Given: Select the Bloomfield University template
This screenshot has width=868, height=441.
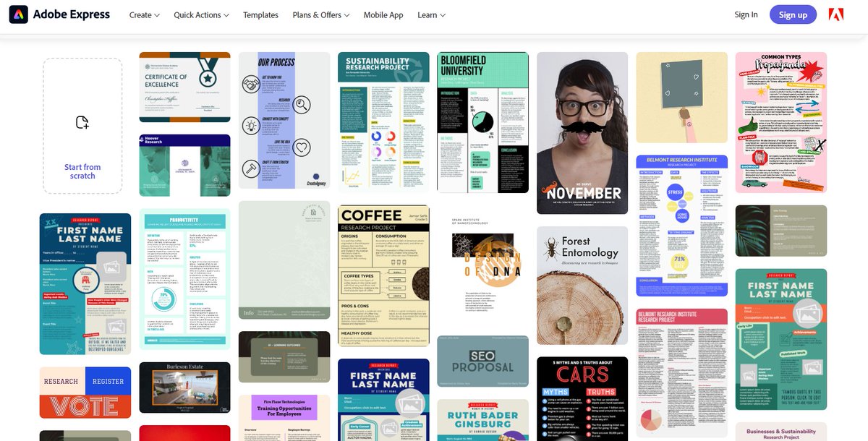Looking at the screenshot, I should 482,121.
